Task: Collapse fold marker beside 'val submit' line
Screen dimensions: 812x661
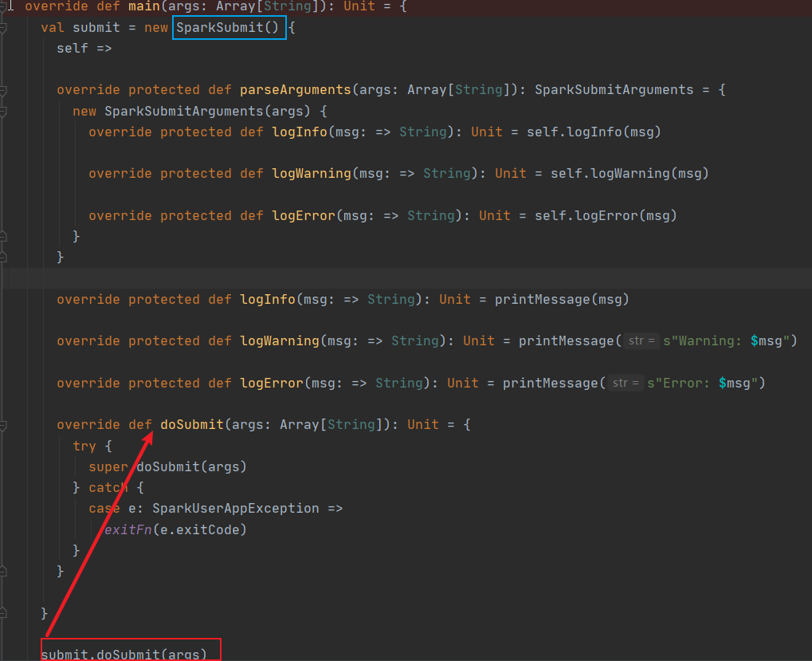Action: tap(2, 28)
